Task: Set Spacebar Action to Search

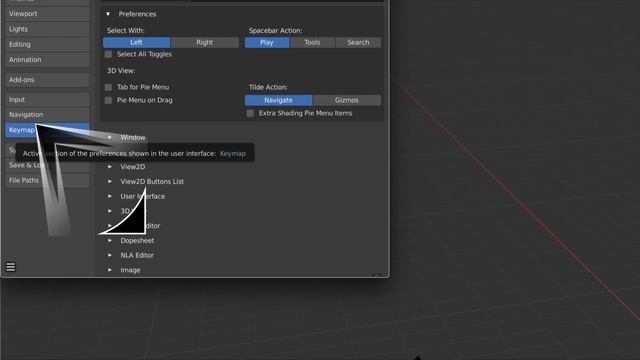Action: 358,42
